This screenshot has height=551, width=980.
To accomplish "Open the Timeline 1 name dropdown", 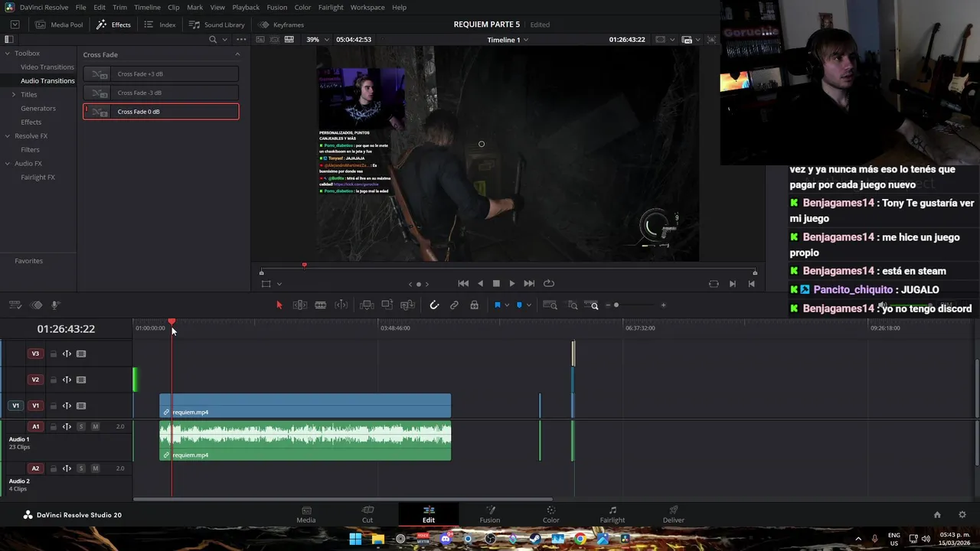I will click(x=508, y=39).
